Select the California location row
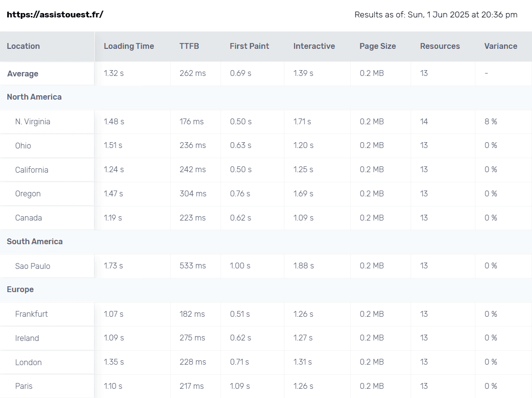532x398 pixels. 31,170
